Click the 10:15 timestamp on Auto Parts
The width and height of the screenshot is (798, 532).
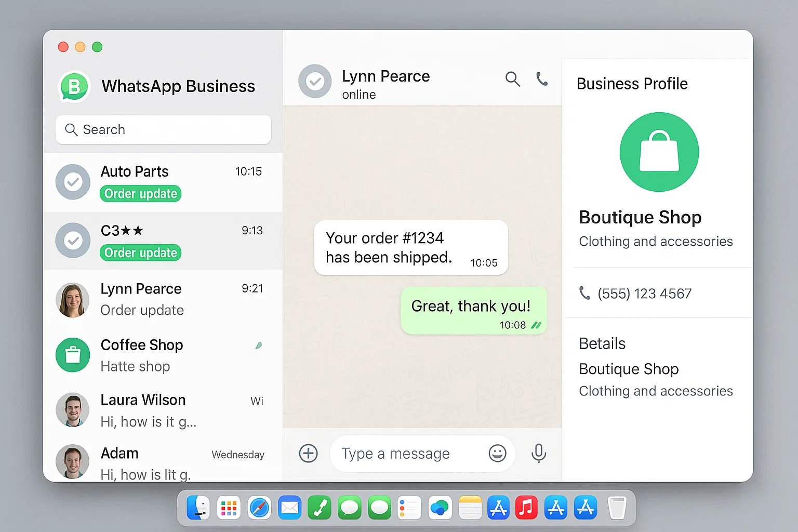pyautogui.click(x=248, y=171)
